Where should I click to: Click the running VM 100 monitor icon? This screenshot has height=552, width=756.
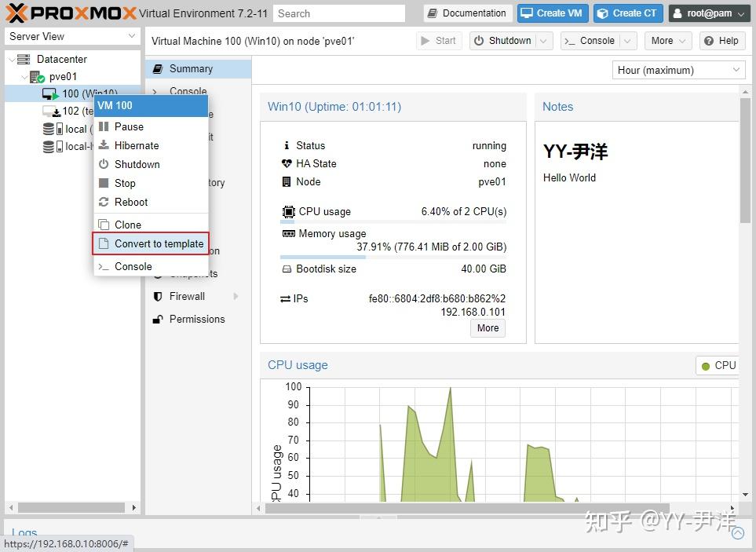50,94
